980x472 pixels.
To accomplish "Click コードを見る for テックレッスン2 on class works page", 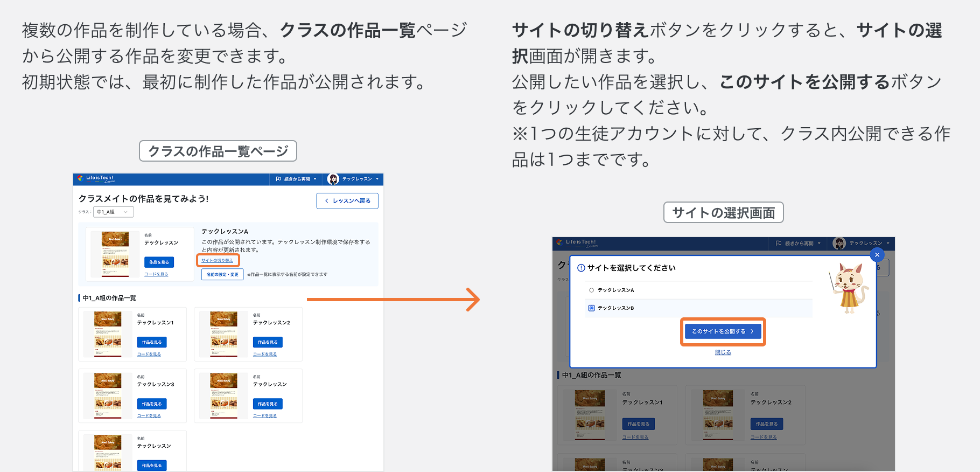I will 265,355.
